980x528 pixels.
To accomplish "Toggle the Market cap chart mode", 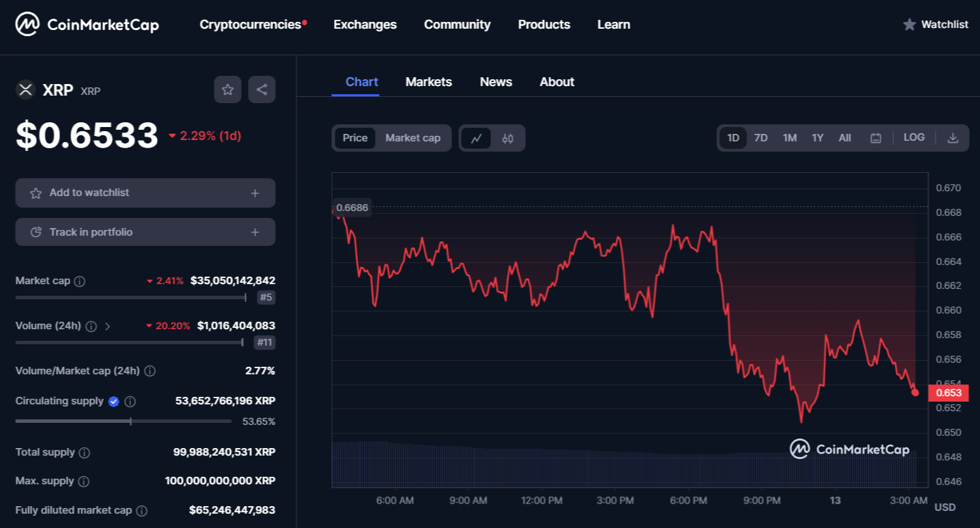I will tap(412, 138).
